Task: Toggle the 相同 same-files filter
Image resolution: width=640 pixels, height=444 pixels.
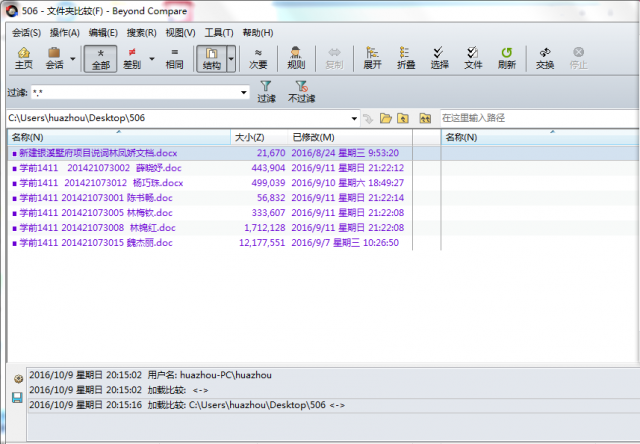Action: 174,58
